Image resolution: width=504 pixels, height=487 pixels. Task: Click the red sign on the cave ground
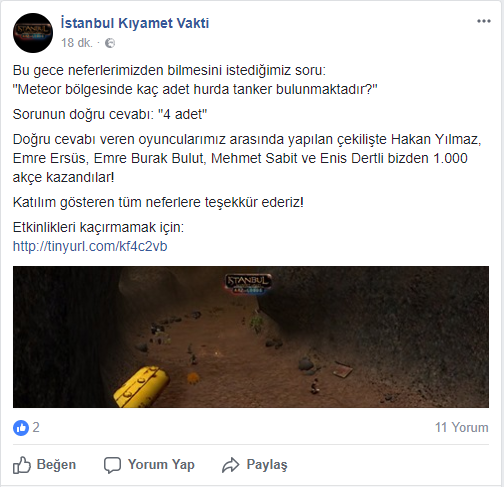[x=343, y=369]
